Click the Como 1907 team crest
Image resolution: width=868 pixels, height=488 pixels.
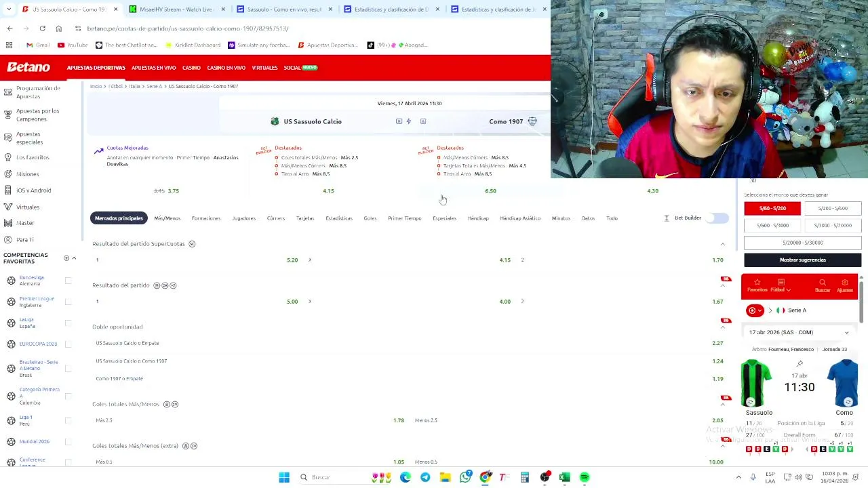532,121
